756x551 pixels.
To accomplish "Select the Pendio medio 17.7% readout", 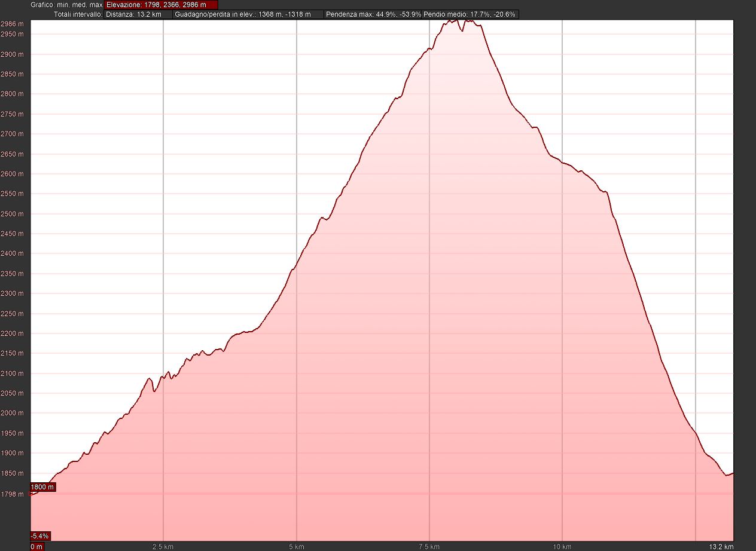I will 470,14.
